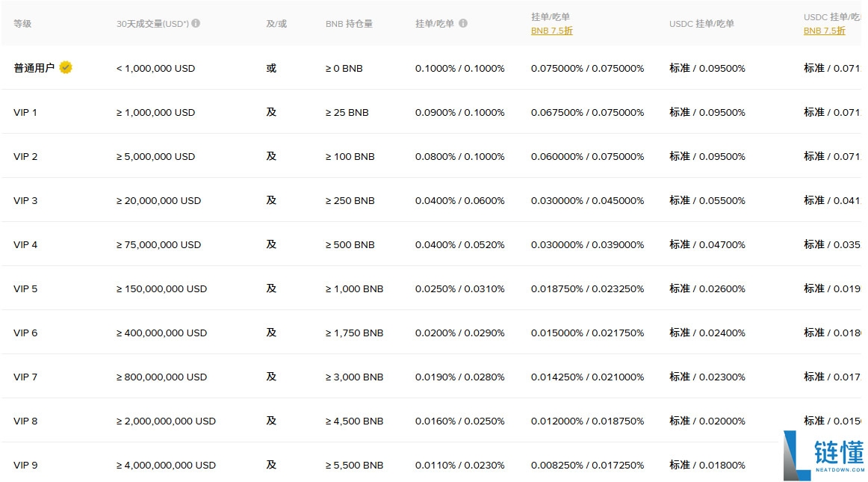This screenshot has width=868, height=482.
Task: Click the 0.0200% / 0.0290% fee cell
Action: [x=460, y=333]
